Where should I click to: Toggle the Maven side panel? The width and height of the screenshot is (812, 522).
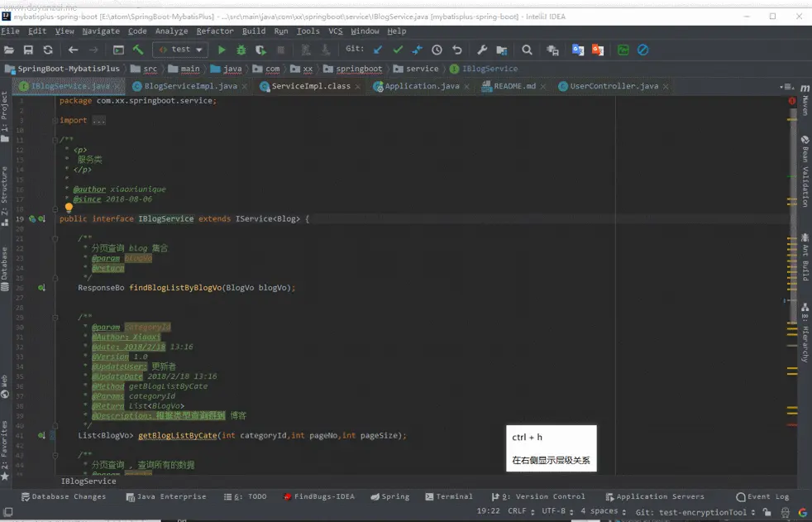805,100
